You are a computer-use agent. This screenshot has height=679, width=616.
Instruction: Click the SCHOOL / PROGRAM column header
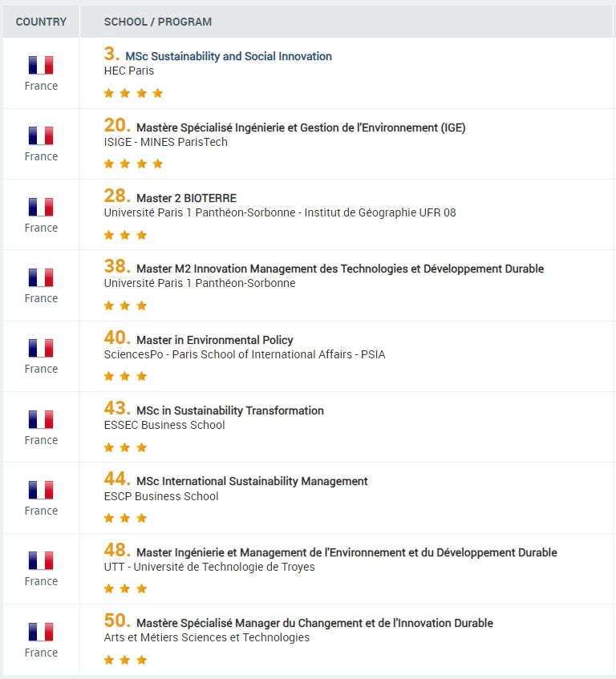click(x=158, y=22)
